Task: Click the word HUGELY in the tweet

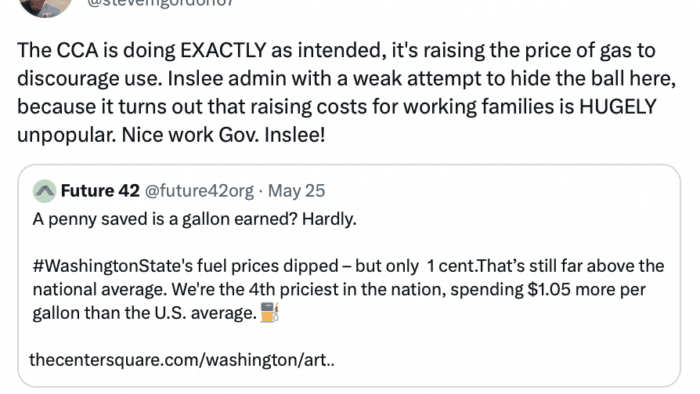Action: pyautogui.click(x=618, y=107)
